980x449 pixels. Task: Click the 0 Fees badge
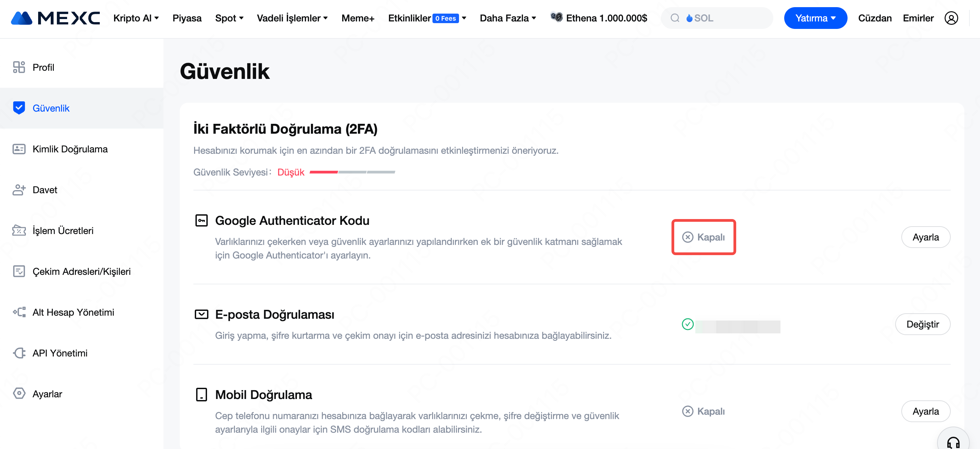445,18
